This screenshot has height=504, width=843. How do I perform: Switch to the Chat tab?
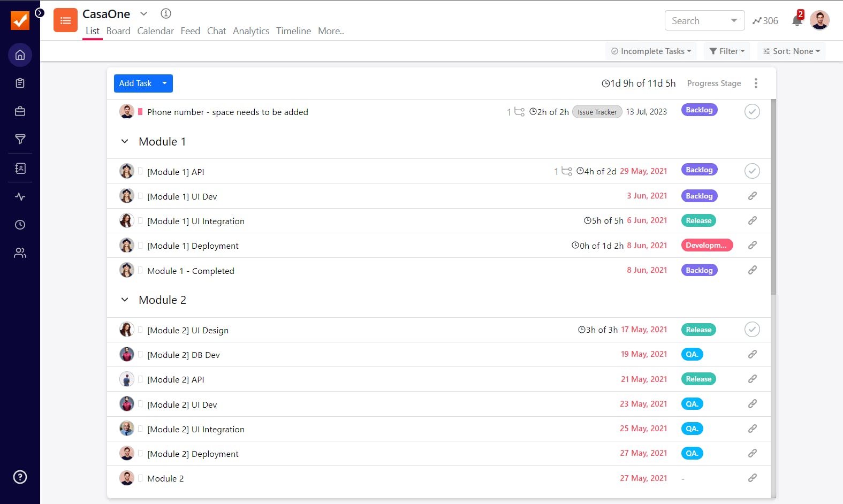217,31
